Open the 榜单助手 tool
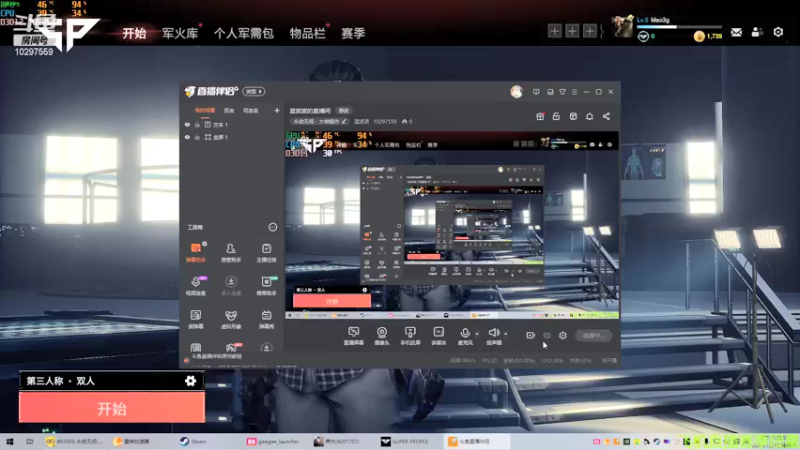The height and width of the screenshot is (450, 800). 266,286
